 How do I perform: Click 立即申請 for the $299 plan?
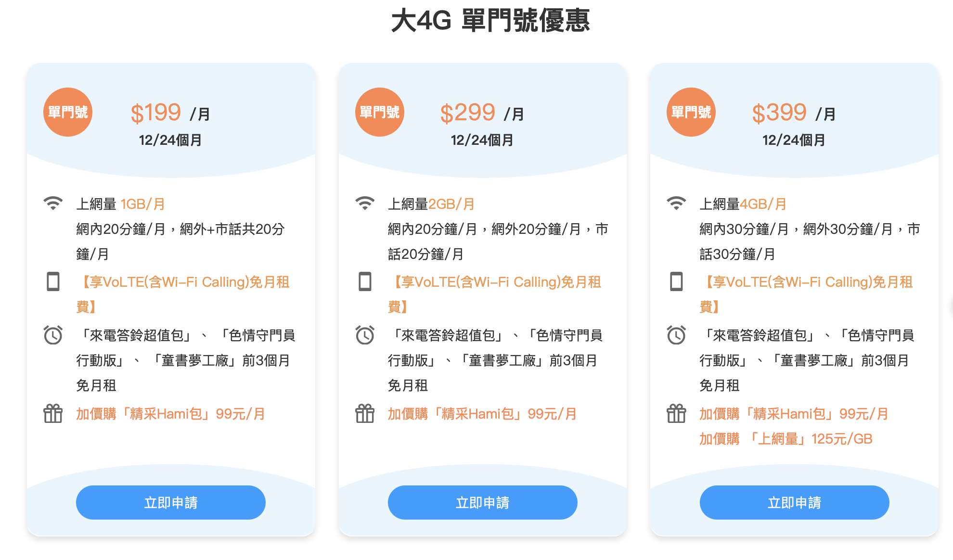click(482, 502)
